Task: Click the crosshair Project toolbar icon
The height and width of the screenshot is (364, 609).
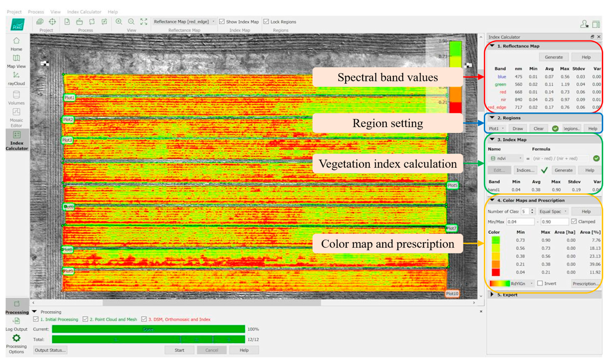Action: (52, 22)
